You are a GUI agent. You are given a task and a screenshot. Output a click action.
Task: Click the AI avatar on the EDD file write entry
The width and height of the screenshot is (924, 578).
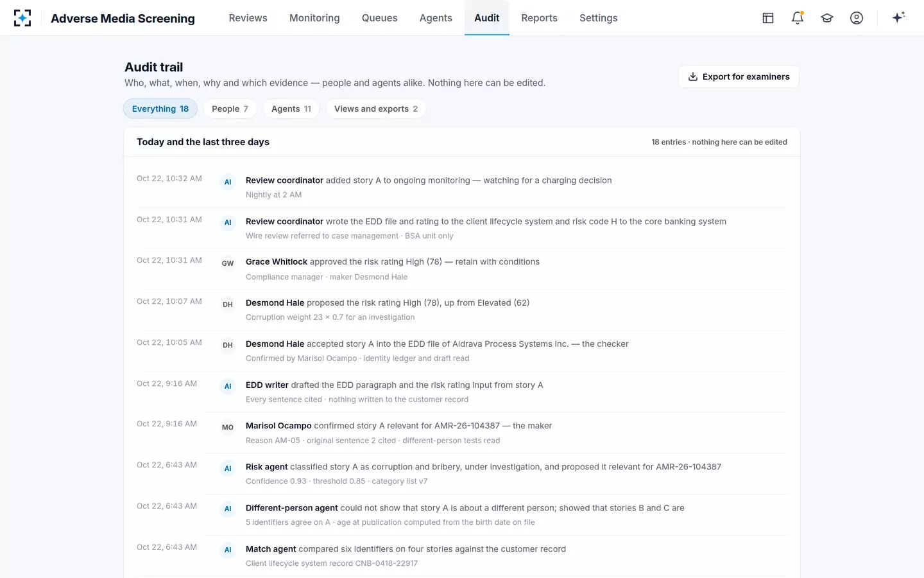pos(228,223)
